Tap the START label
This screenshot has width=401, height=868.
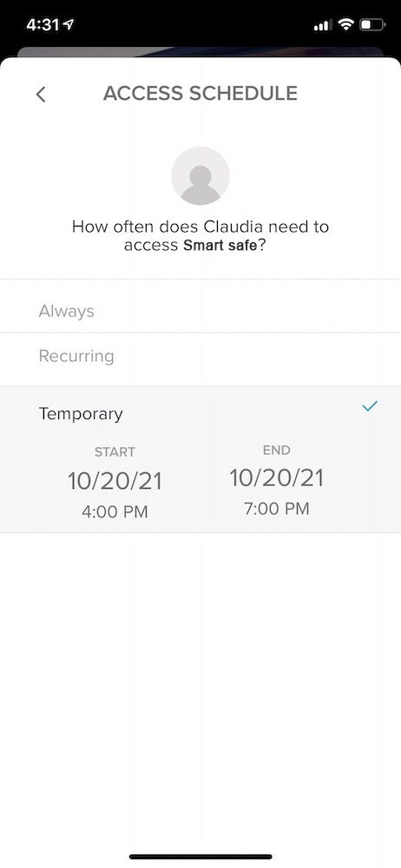point(115,451)
